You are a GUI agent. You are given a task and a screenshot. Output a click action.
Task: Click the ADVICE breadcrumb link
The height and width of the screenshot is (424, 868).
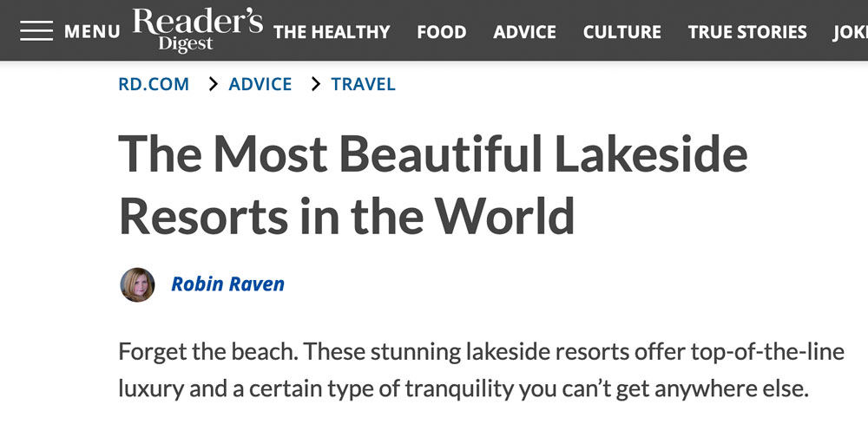[x=260, y=84]
